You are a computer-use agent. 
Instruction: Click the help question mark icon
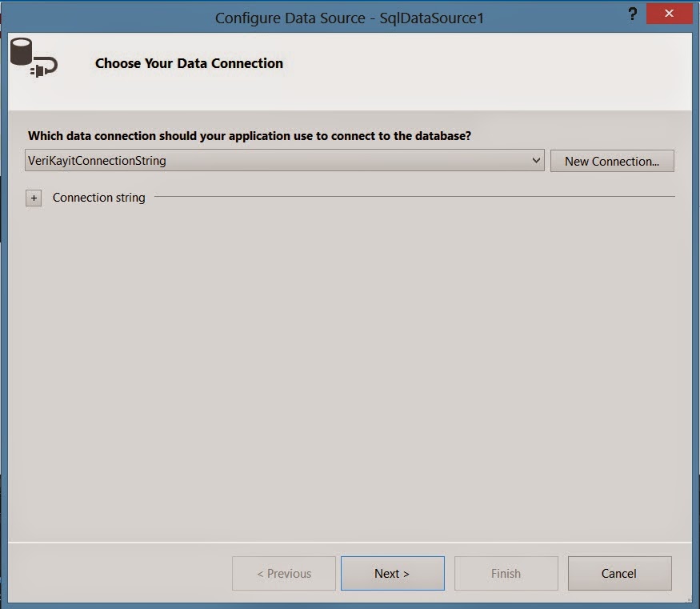pos(632,14)
